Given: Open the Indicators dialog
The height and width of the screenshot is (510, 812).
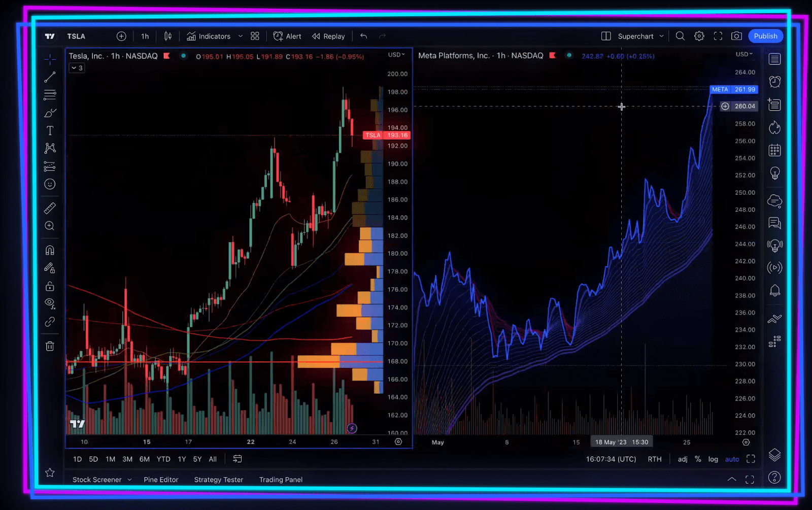Looking at the screenshot, I should pos(209,36).
